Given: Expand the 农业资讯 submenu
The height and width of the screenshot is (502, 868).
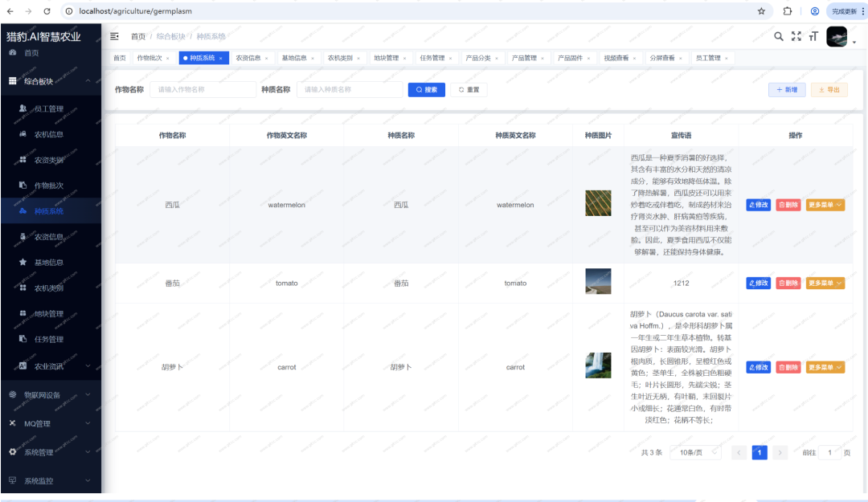Looking at the screenshot, I should (51, 365).
